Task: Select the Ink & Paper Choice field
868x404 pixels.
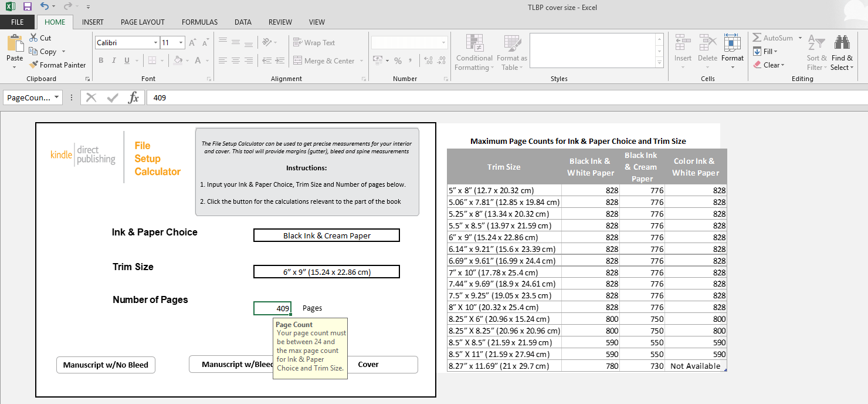Action: coord(327,235)
